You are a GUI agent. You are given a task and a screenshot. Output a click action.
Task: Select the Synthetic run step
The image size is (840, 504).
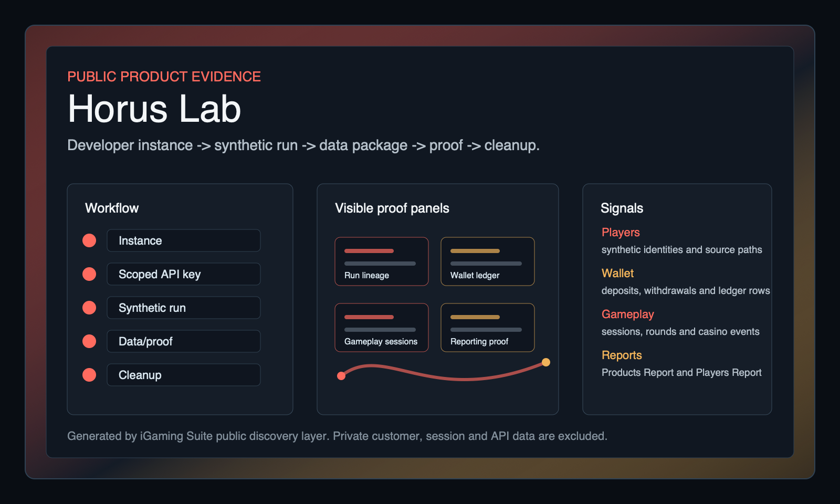[184, 308]
